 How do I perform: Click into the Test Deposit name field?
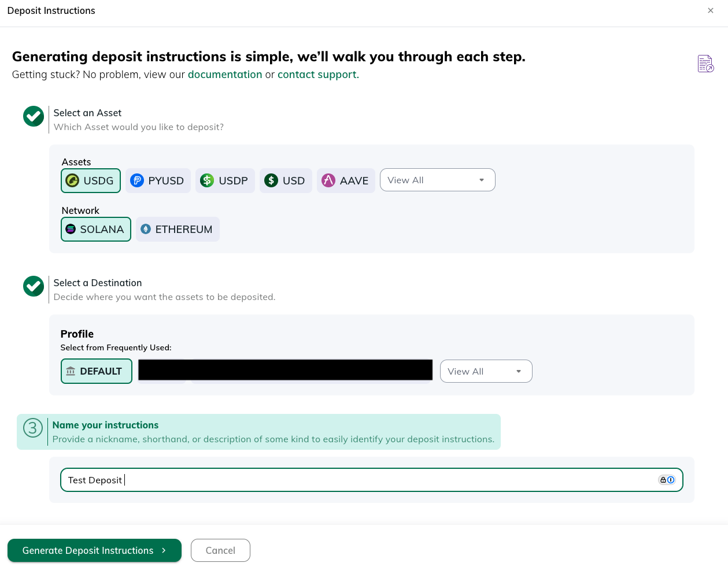[x=371, y=480]
